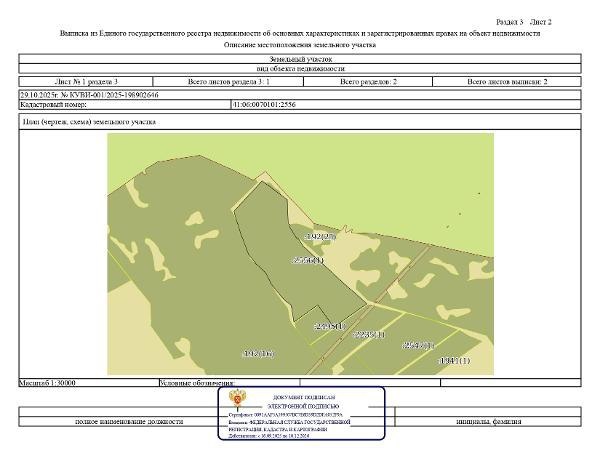Image resolution: width=600 pixels, height=464 pixels.
Task: Click the parcel label ':192(27)' on the map
Action: (x=320, y=236)
